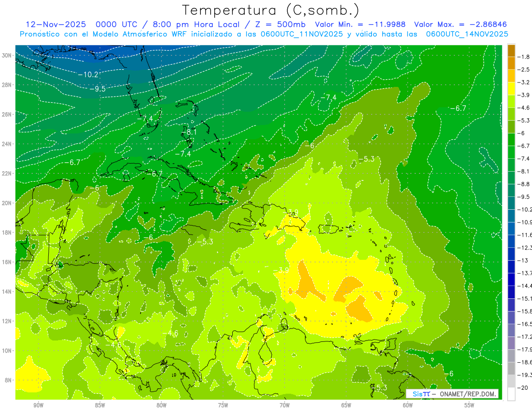Click the colorbar label '-8.8'

point(524,184)
